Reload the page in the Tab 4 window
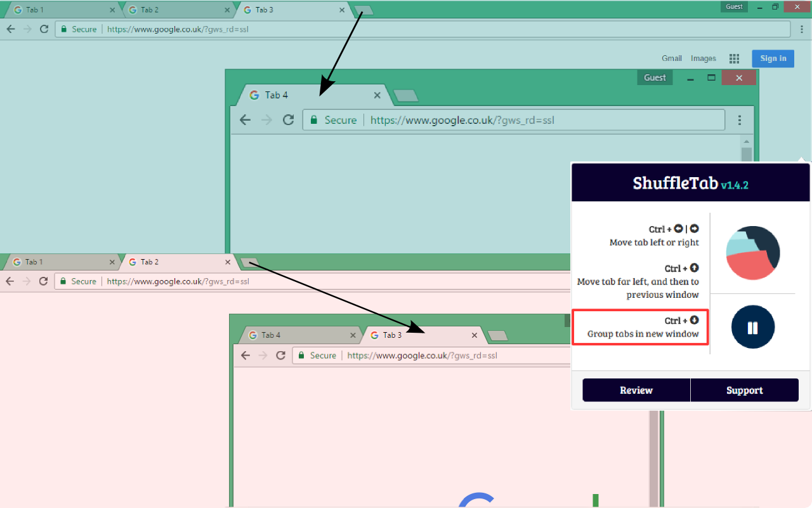Screen dimensions: 812x508 [289, 119]
